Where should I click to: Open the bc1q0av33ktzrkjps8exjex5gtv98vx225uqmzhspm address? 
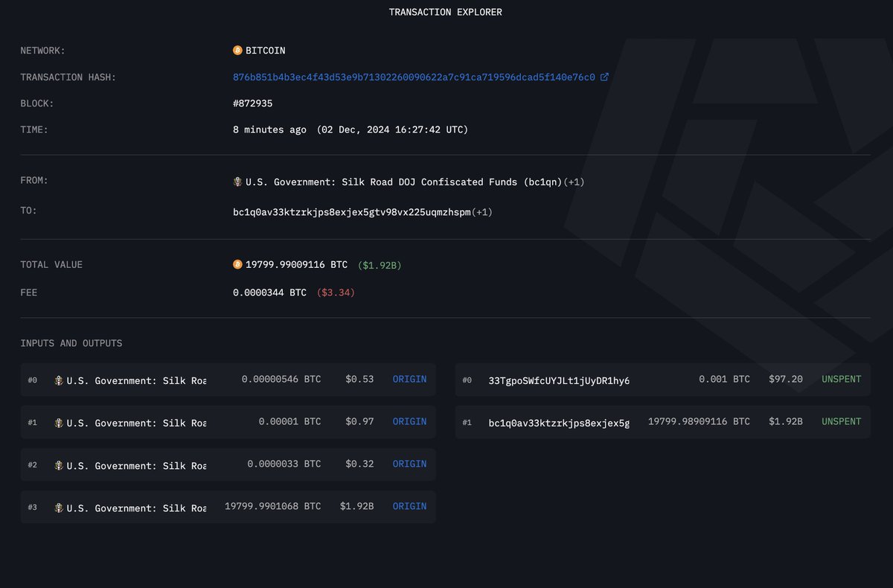click(352, 212)
